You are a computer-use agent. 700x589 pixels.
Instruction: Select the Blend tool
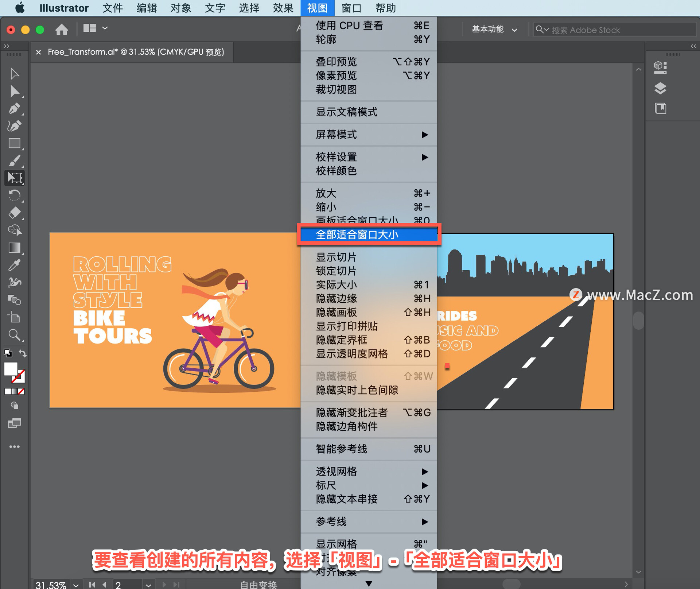(x=15, y=300)
